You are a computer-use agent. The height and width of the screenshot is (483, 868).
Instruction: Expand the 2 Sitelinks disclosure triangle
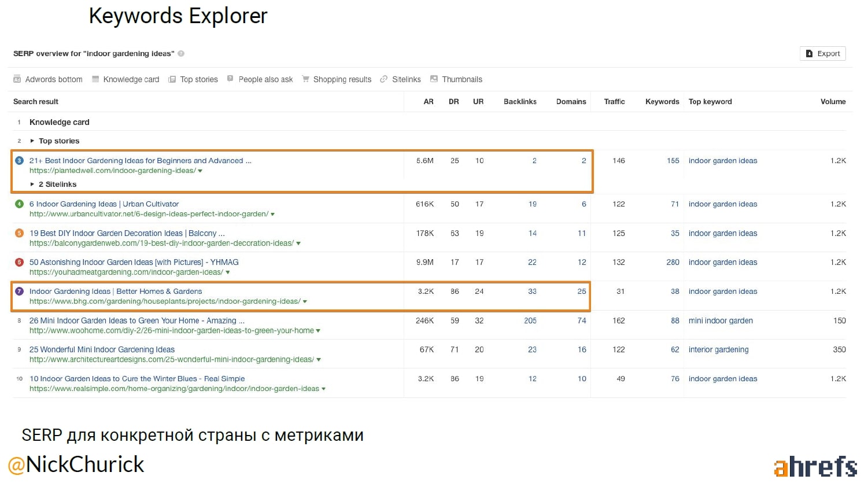pyautogui.click(x=32, y=185)
